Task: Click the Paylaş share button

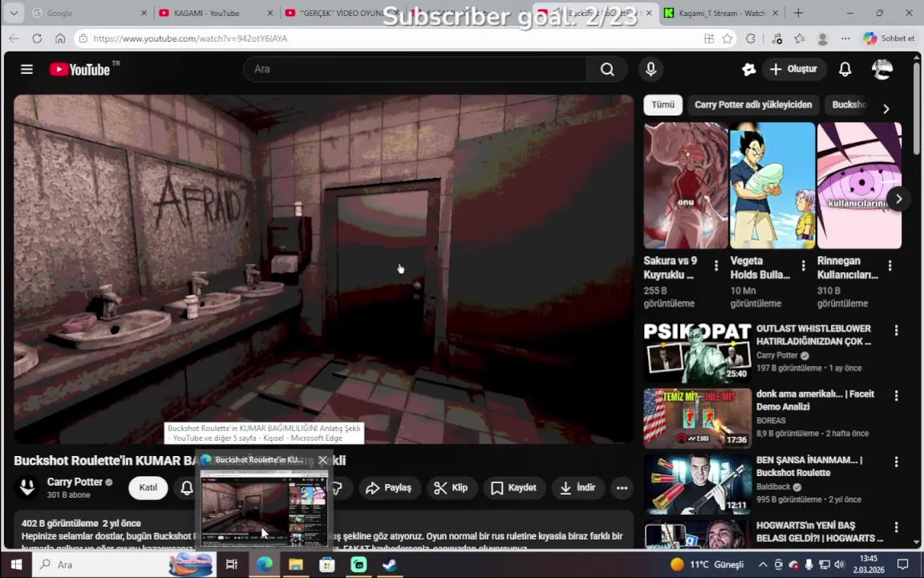Action: (x=389, y=488)
